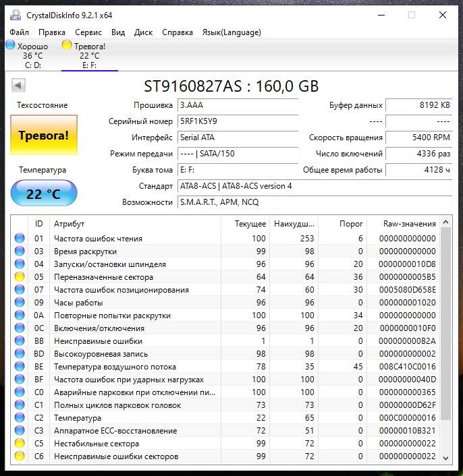Click the ID column header
463x476 pixels.
[39, 224]
